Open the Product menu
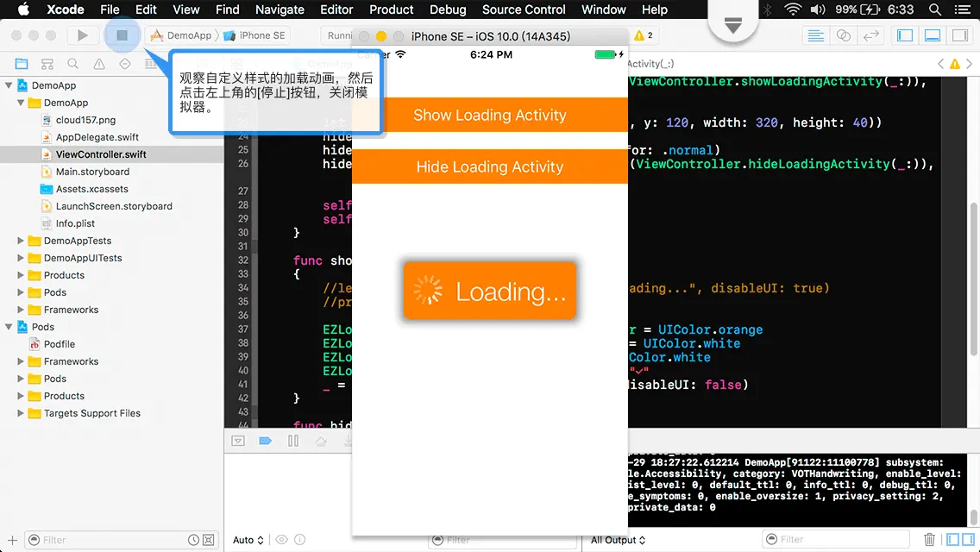The height and width of the screenshot is (552, 980). 392,9
